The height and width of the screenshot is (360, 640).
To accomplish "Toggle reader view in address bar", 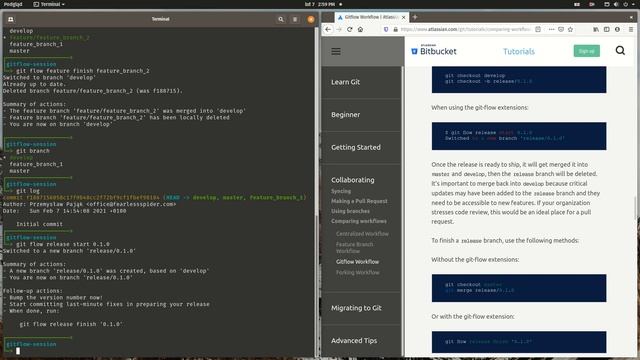I will pos(538,29).
